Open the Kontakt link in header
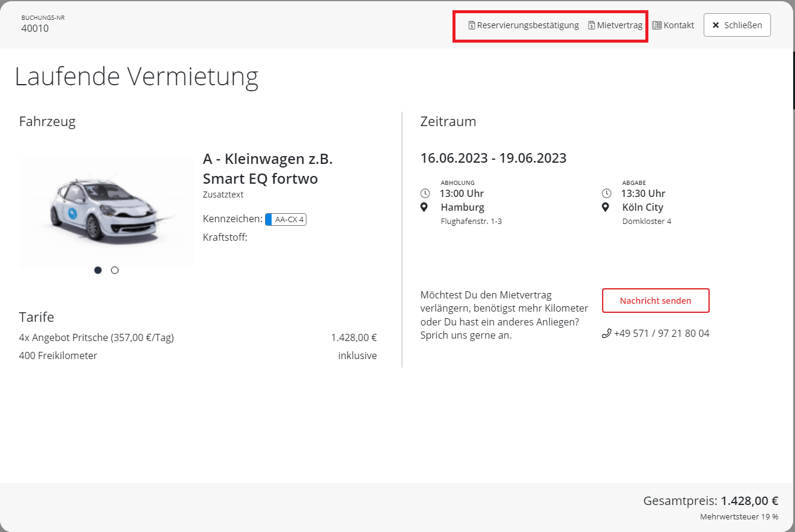This screenshot has width=795, height=532. 678,25
